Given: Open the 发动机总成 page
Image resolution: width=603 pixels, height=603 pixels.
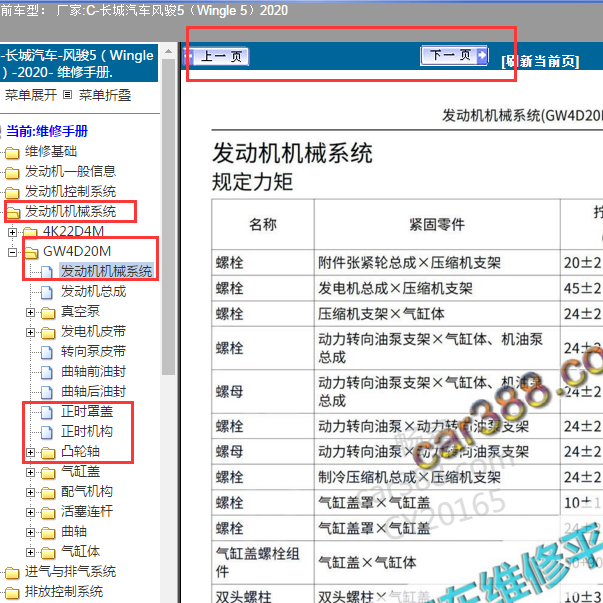Looking at the screenshot, I should pos(93,292).
